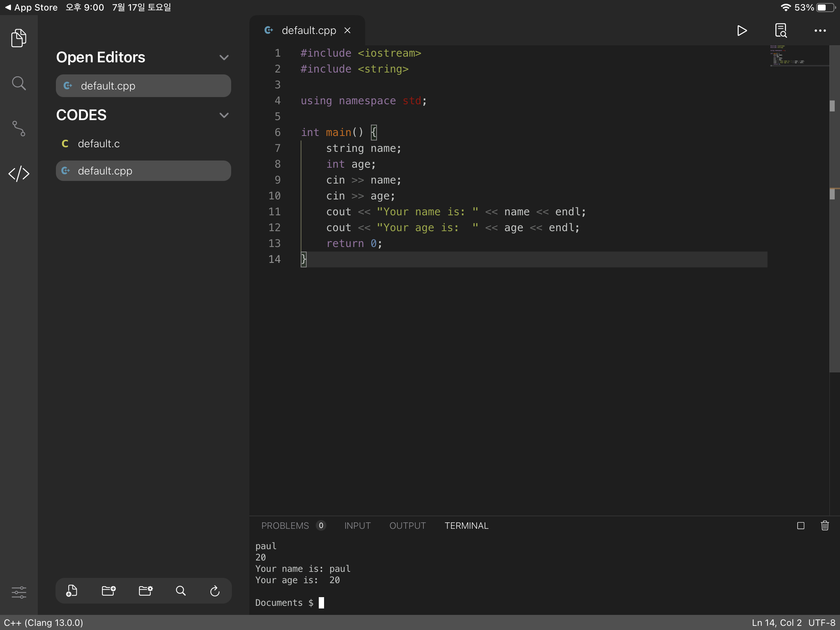
Task: Close the default.cpp editor tab
Action: [347, 30]
